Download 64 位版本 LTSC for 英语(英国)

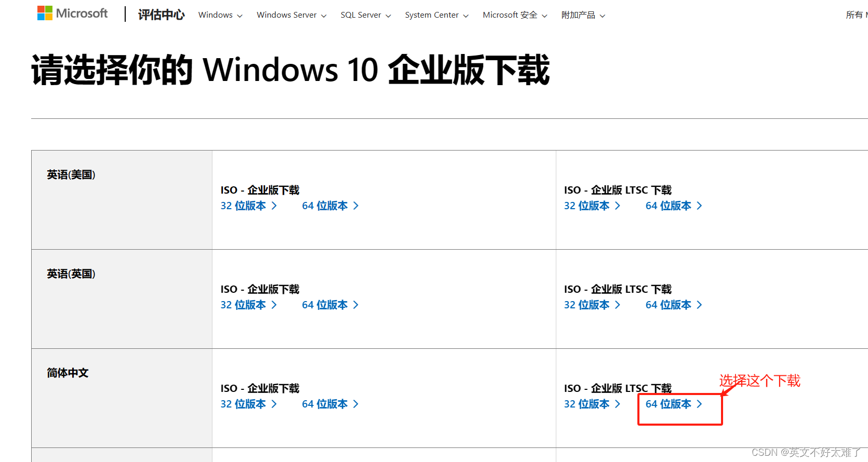(x=674, y=305)
